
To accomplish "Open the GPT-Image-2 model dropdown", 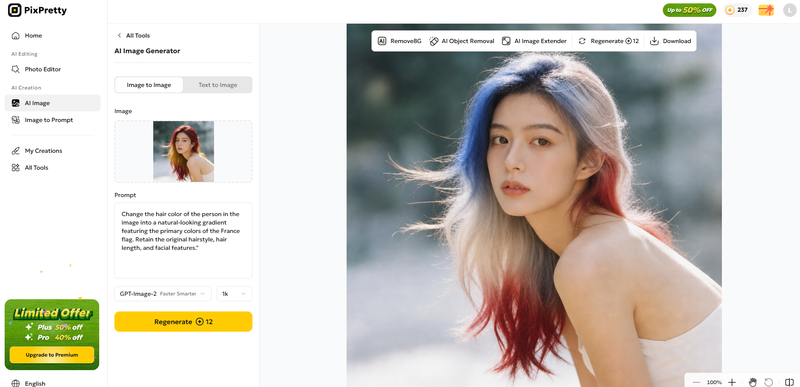I will (x=163, y=294).
